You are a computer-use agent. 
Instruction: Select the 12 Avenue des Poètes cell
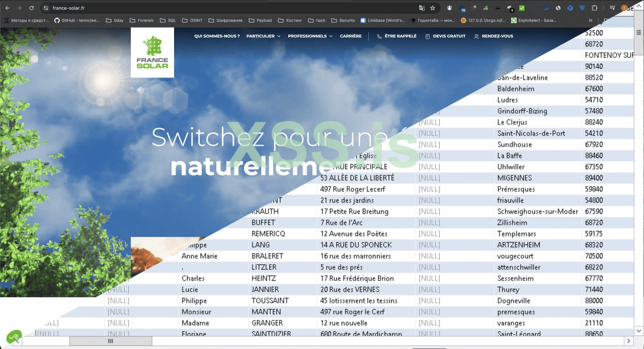(x=366, y=234)
